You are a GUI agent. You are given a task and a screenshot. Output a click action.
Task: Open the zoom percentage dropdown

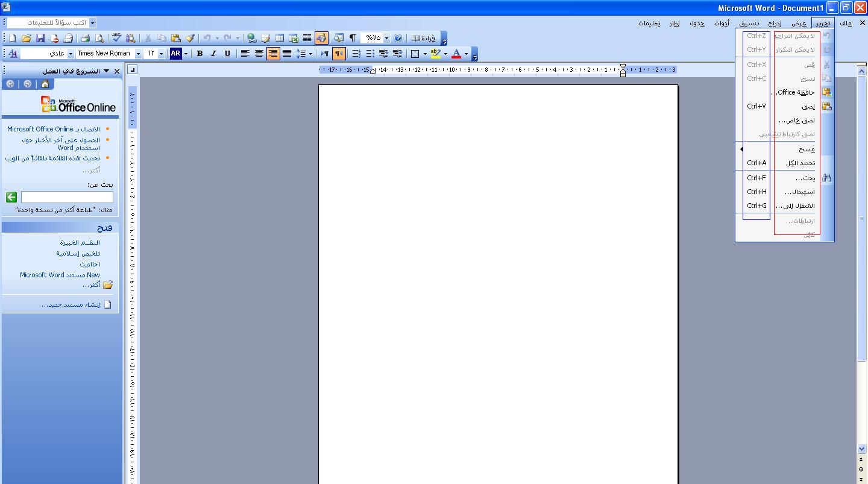coord(386,38)
